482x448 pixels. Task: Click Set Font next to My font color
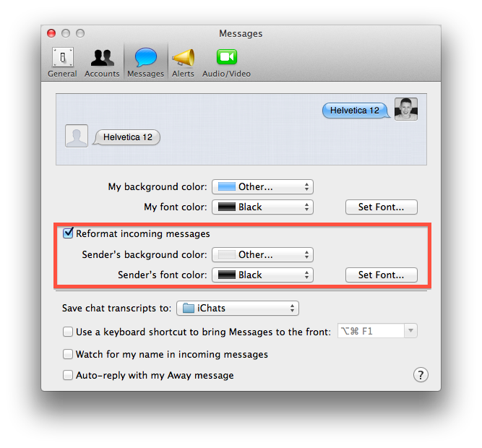click(381, 207)
